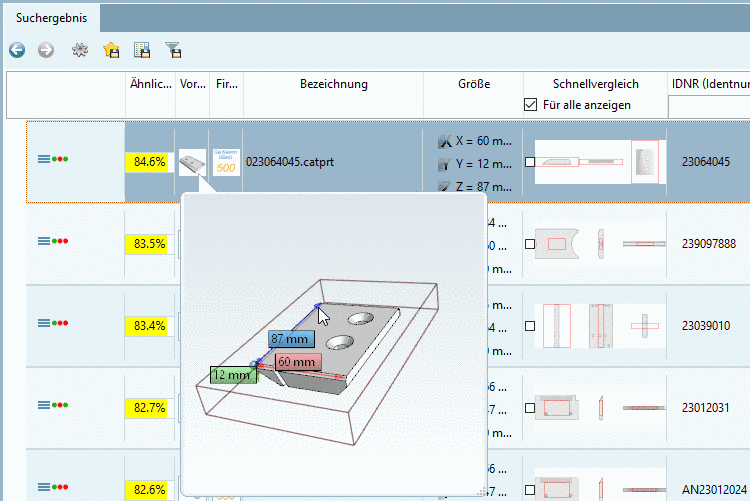The width and height of the screenshot is (750, 501).
Task: Click the Y = 12 m... size value
Action: 483,164
